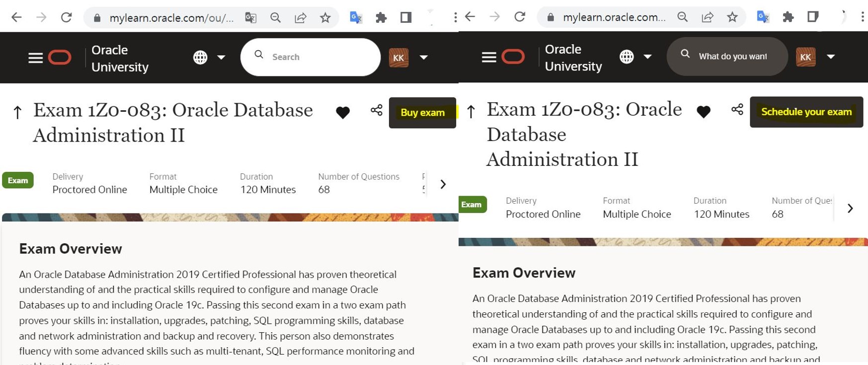Viewport: 868px width, 365px height.
Task: Click up arrow beside exam title in right page
Action: pyautogui.click(x=471, y=111)
